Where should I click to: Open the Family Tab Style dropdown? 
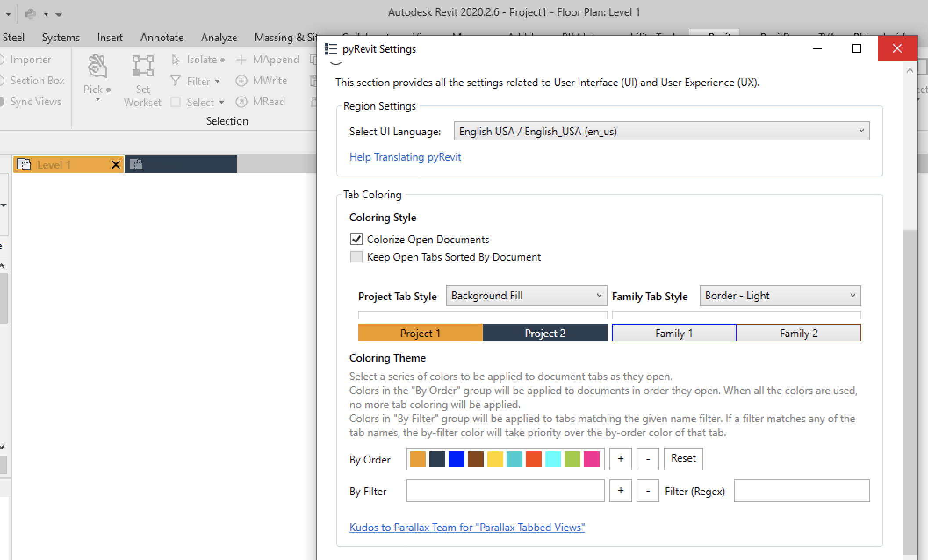pos(780,296)
